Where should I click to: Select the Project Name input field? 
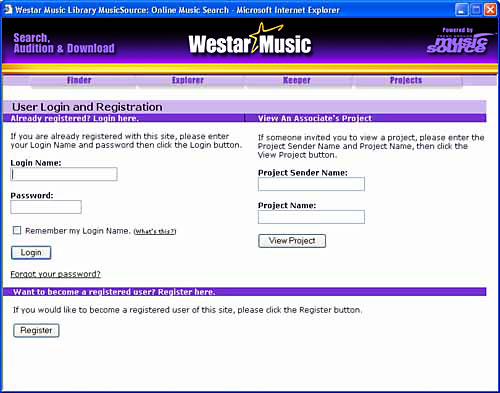(x=311, y=217)
